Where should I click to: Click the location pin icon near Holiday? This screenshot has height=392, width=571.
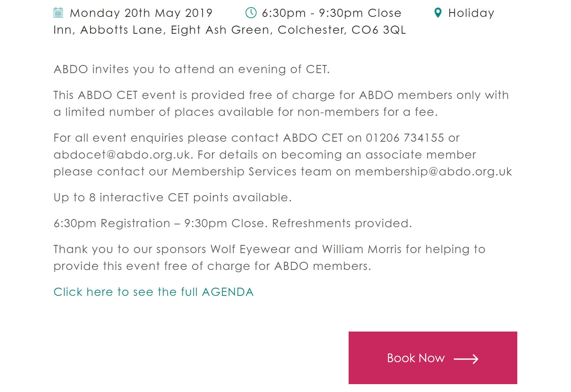[438, 13]
